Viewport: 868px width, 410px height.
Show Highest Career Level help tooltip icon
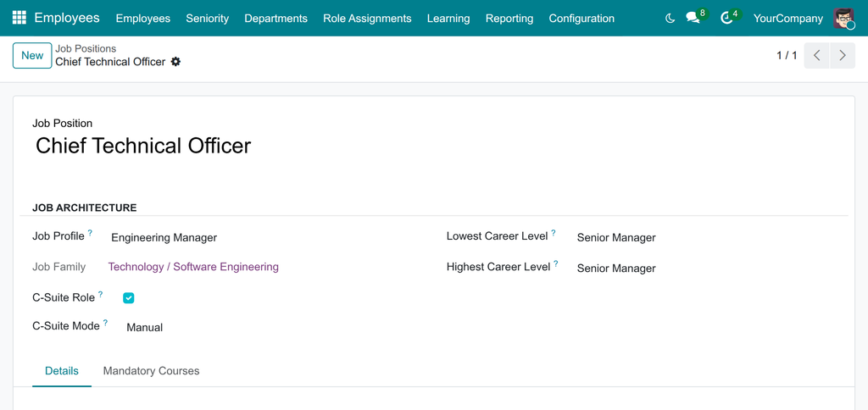[x=556, y=264]
